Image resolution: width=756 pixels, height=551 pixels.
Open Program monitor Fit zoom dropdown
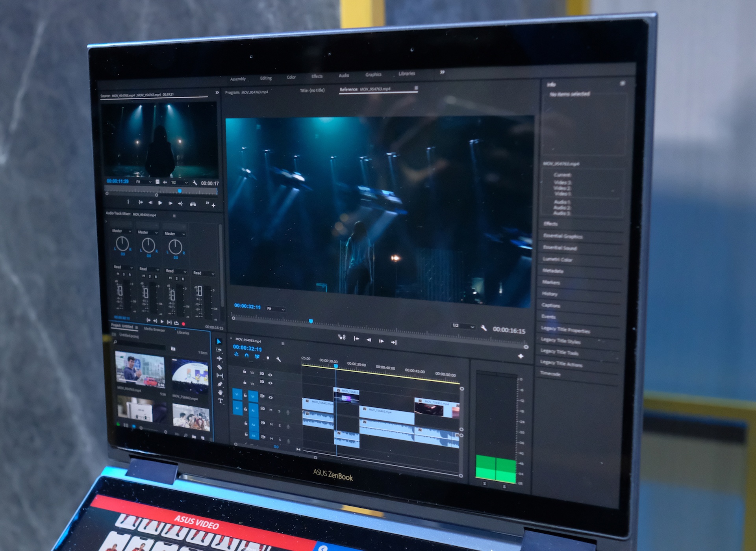[x=276, y=309]
